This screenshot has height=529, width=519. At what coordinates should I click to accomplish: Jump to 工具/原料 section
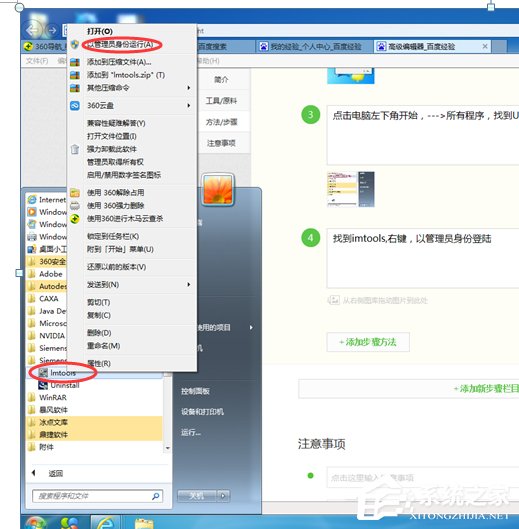pyautogui.click(x=221, y=101)
